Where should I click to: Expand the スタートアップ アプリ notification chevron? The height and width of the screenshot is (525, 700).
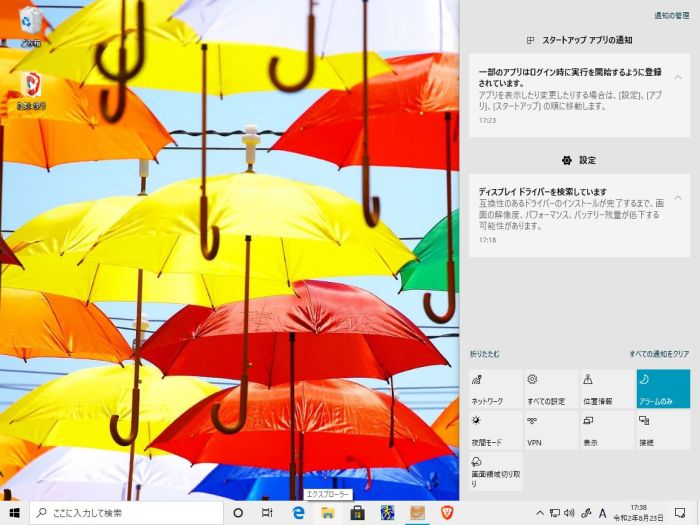coord(678,77)
